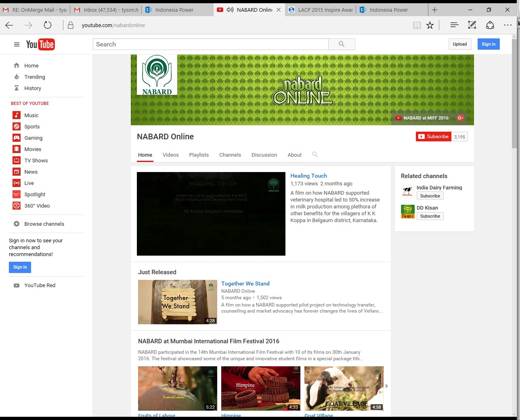The width and height of the screenshot is (520, 420).
Task: Click inside the YouTube search field
Action: [x=210, y=44]
